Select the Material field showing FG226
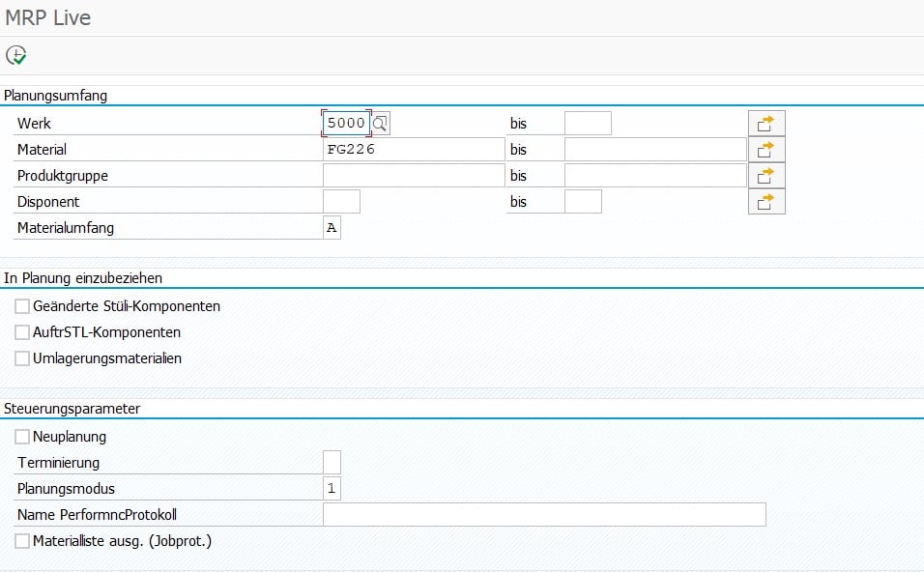Viewport: 924px width, 572px height. 406,149
